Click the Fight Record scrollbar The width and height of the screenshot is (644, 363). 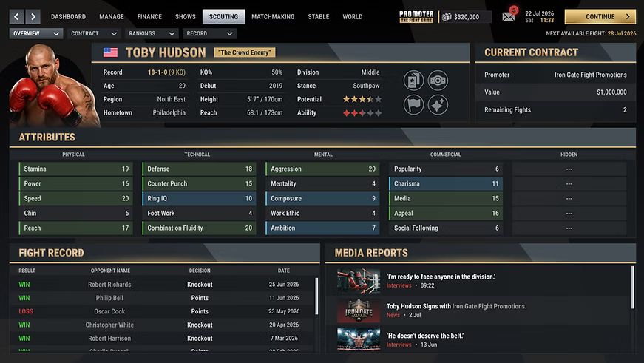point(316,296)
